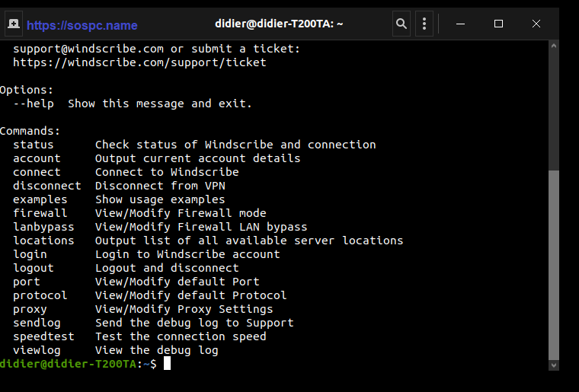Click the "viewlog" command name
579x392 pixels.
coord(37,350)
